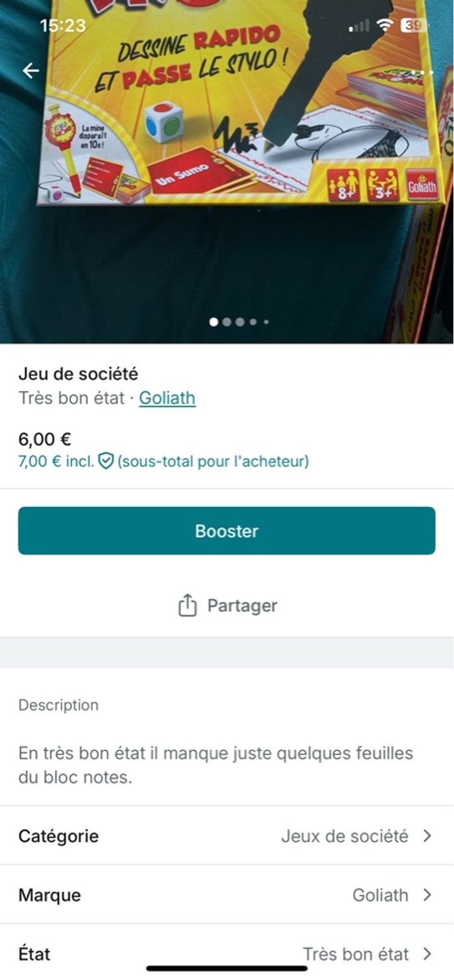Tap the cellular signal bars icon
Image resolution: width=454 pixels, height=980 pixels.
click(359, 27)
